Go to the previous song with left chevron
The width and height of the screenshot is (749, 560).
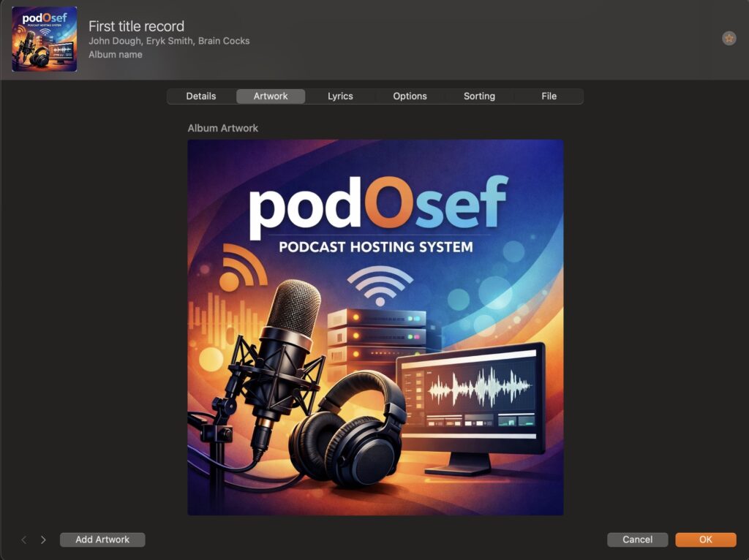[24, 540]
